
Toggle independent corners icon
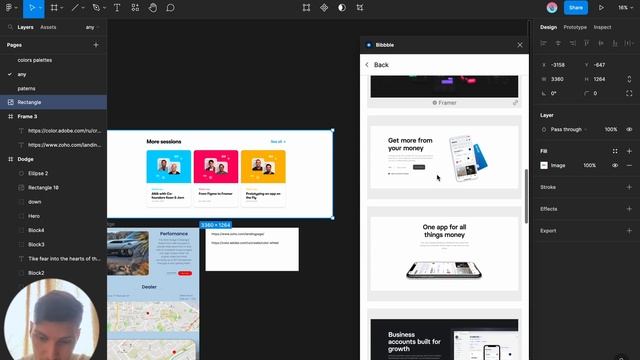pyautogui.click(x=629, y=93)
